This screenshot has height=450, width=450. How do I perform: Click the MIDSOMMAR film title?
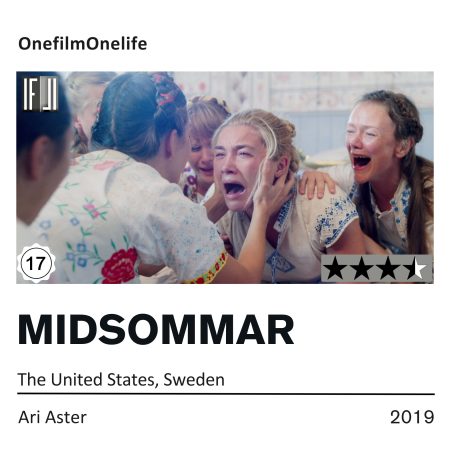tap(156, 330)
